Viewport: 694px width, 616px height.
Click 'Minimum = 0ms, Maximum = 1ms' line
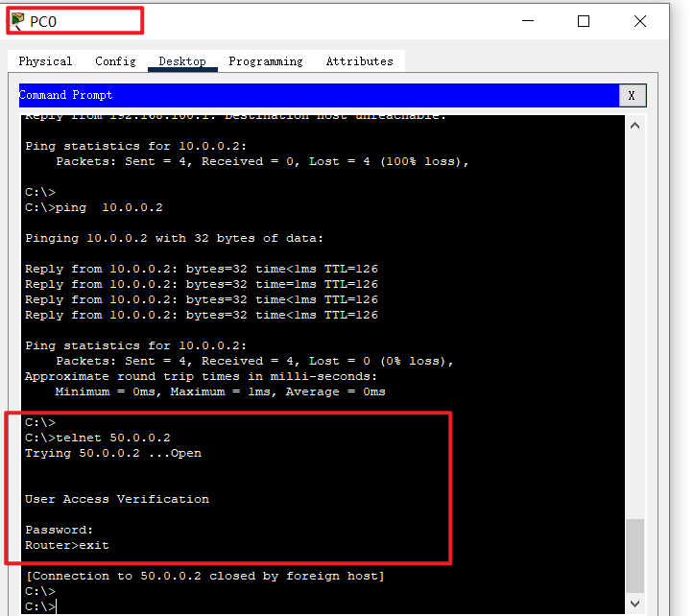click(220, 391)
